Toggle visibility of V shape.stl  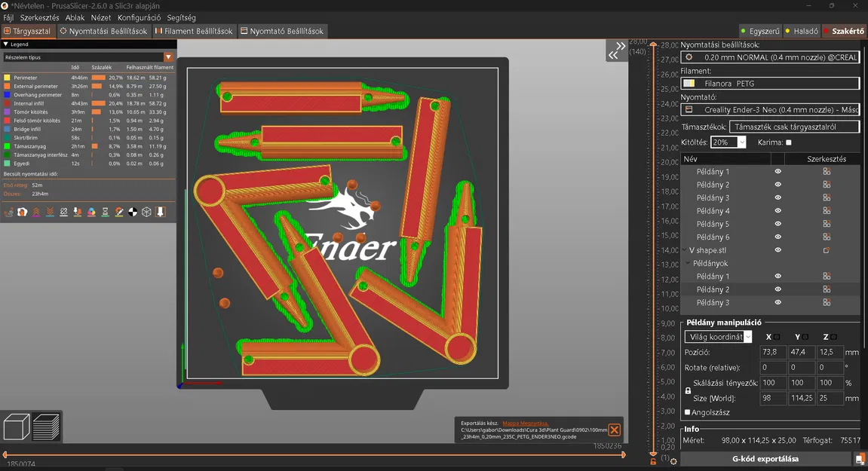coord(778,250)
